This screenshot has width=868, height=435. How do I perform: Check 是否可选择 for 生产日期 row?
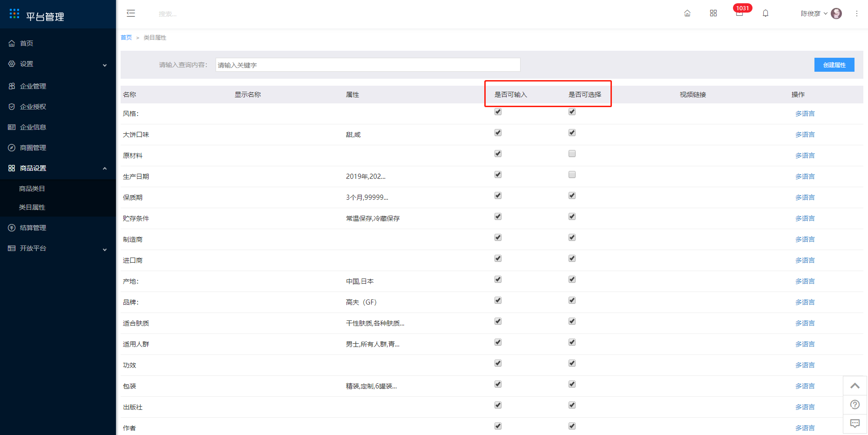tap(572, 175)
